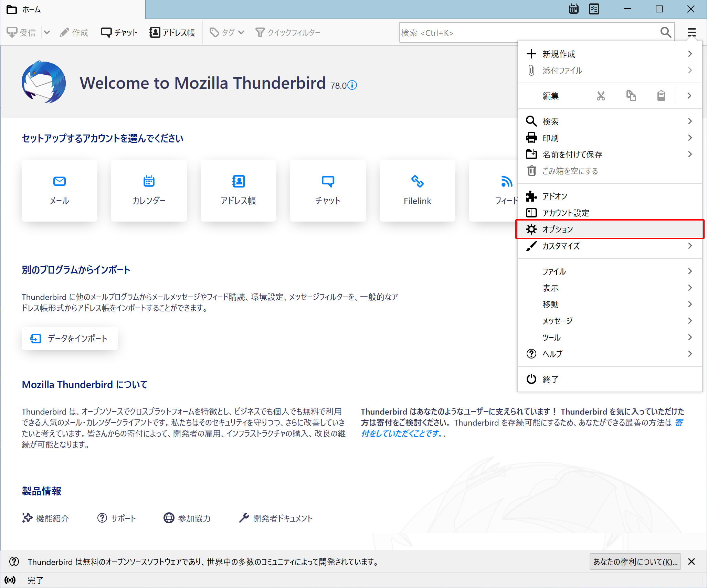Screen dimensions: 707x588
Task: Open the calendar tab icon in title bar
Action: [573, 9]
